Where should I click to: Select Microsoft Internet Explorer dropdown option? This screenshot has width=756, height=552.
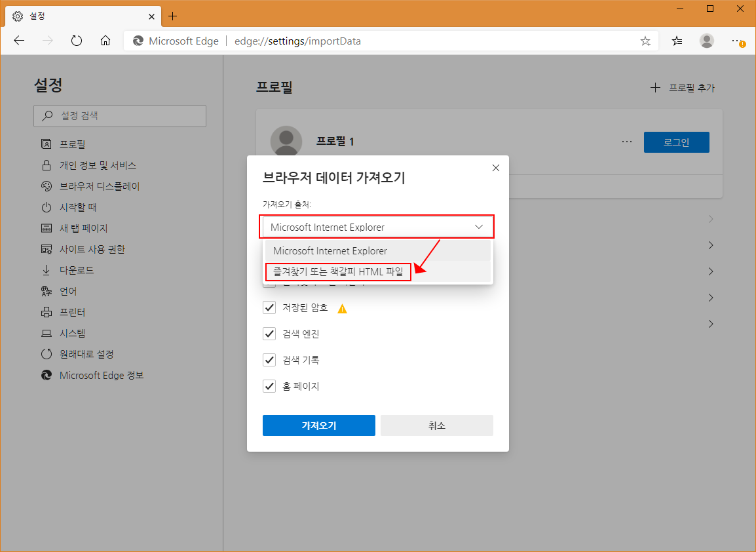click(x=378, y=251)
